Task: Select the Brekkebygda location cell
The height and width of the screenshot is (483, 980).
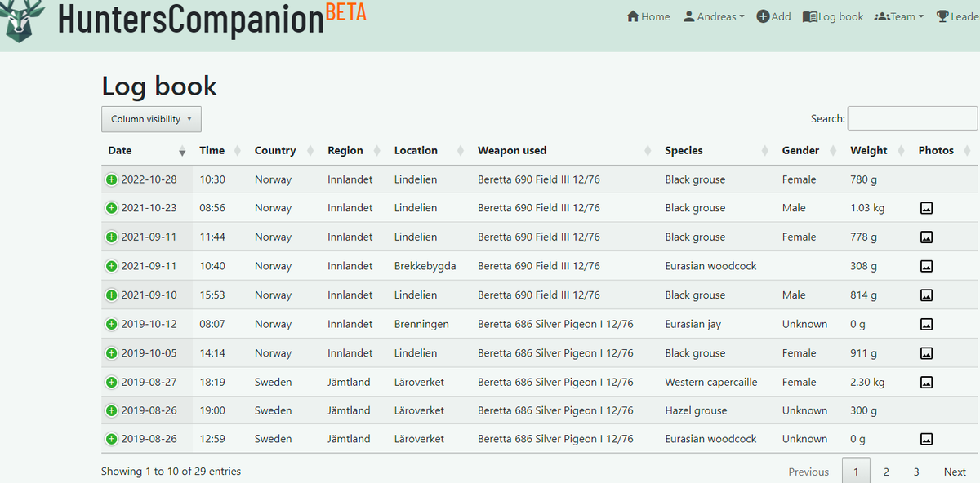Action: click(425, 266)
